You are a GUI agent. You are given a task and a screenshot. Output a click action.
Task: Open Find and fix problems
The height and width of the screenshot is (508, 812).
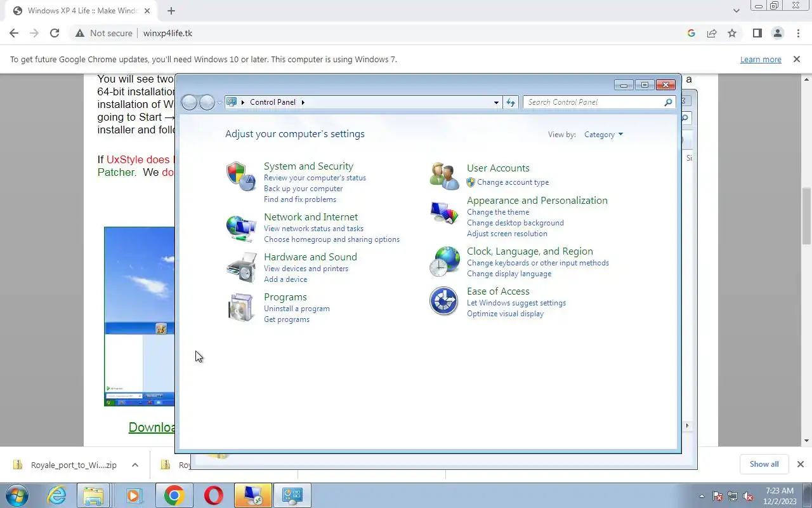[x=300, y=199]
